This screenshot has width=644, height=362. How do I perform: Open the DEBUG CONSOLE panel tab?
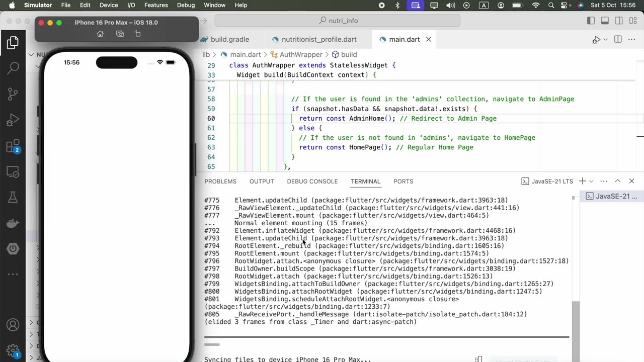coord(312,182)
